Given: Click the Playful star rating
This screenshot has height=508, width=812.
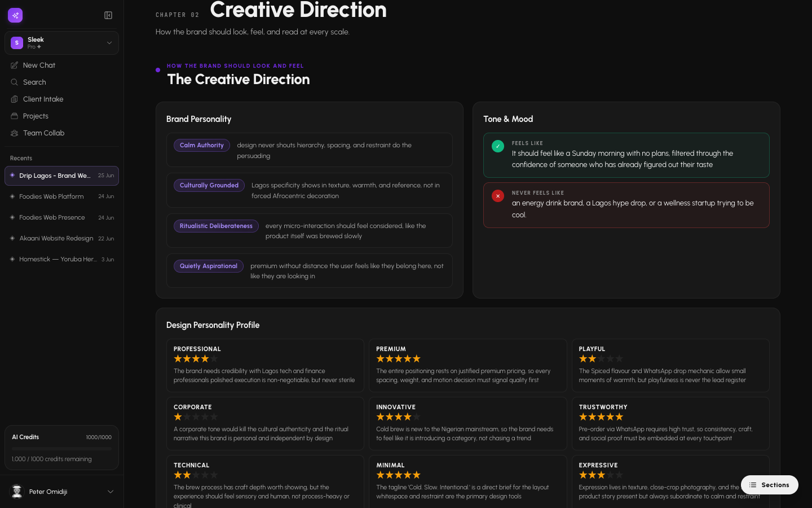Looking at the screenshot, I should click(x=601, y=359).
